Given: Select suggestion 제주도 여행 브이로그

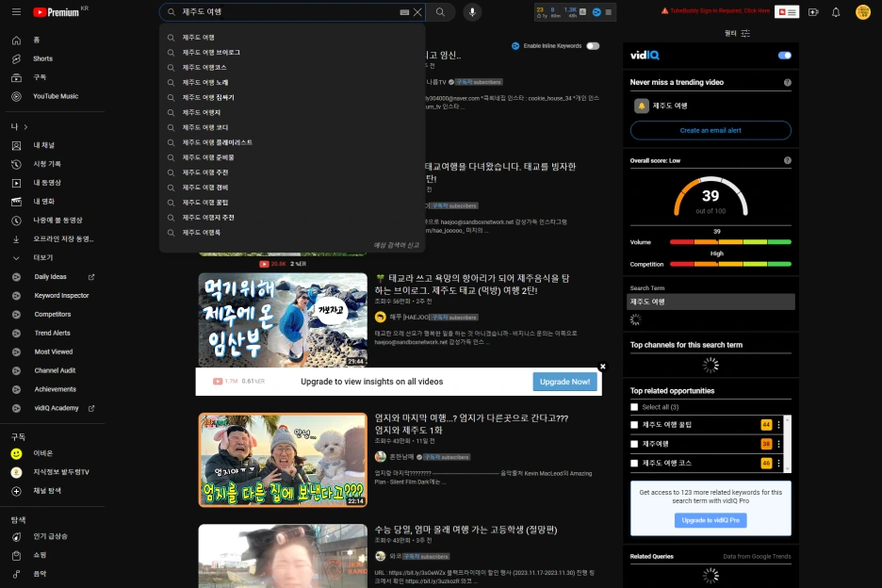Looking at the screenshot, I should click(292, 53).
